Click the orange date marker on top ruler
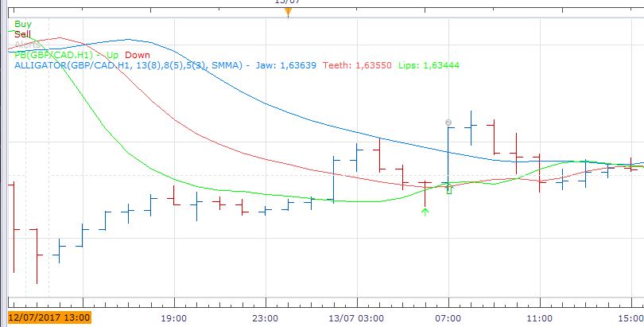Image resolution: width=644 pixels, height=327 pixels. (x=289, y=11)
